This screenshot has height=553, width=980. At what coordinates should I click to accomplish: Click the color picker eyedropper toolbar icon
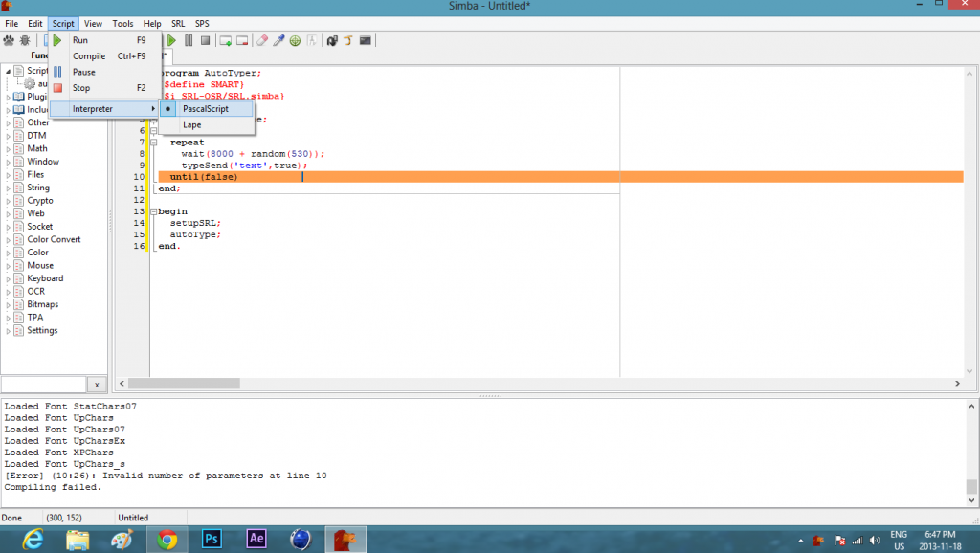[x=278, y=40]
